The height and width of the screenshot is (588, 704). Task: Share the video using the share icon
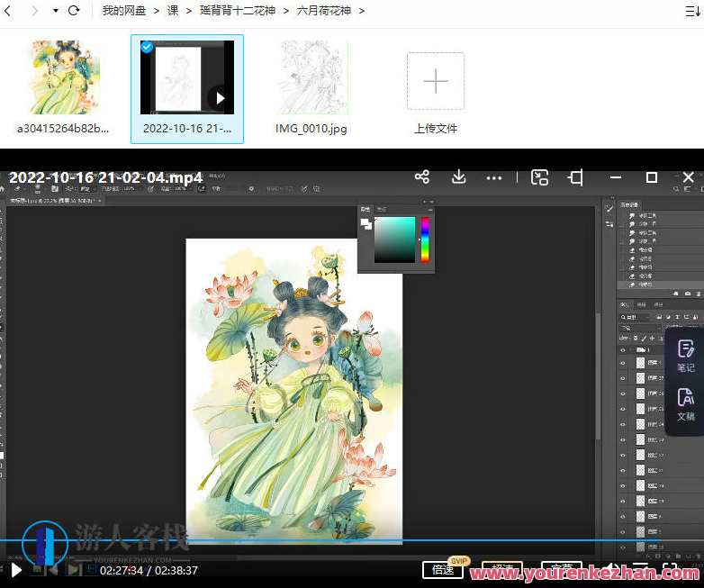coord(422,177)
